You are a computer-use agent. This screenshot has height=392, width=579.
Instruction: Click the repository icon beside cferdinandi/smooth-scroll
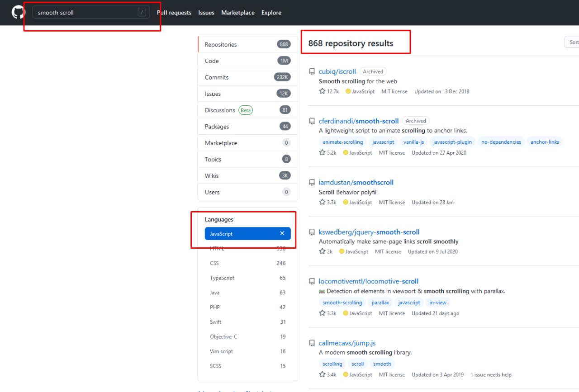tap(312, 121)
